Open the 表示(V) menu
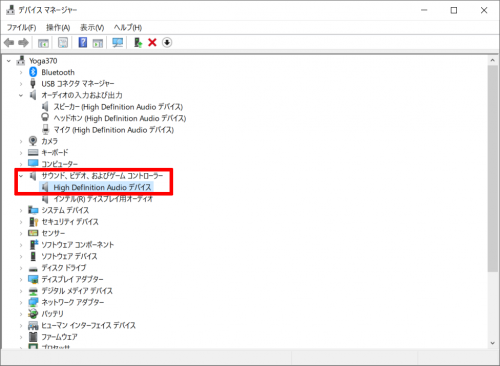This screenshot has height=366, width=500. [92, 27]
